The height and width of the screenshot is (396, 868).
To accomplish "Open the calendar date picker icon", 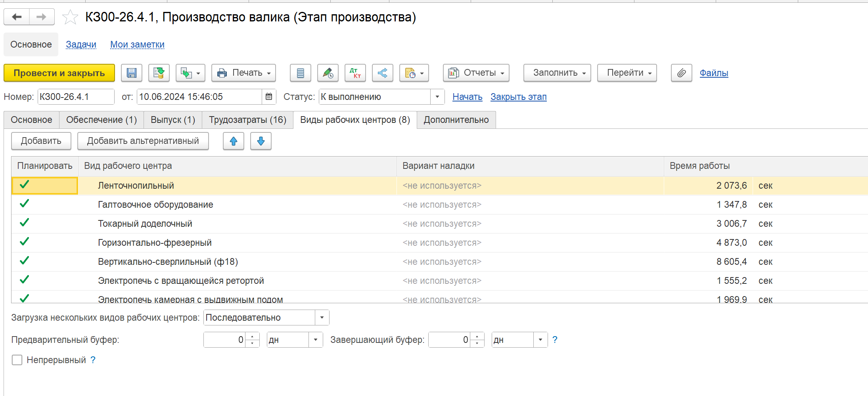I will [x=269, y=97].
